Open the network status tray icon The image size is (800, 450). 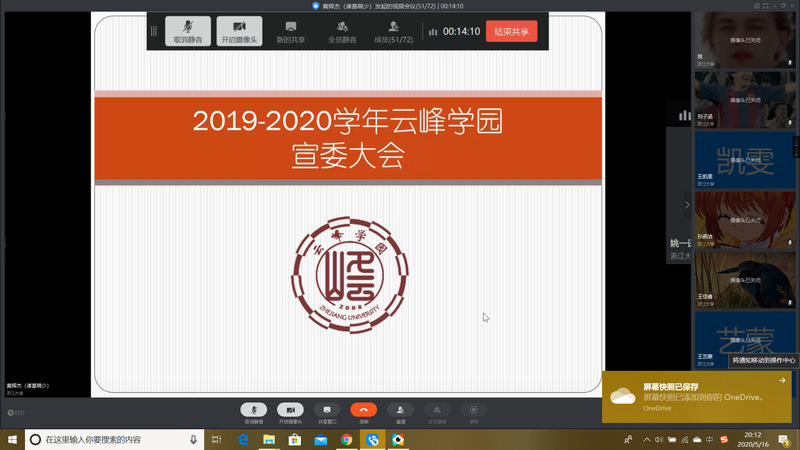tap(685, 439)
